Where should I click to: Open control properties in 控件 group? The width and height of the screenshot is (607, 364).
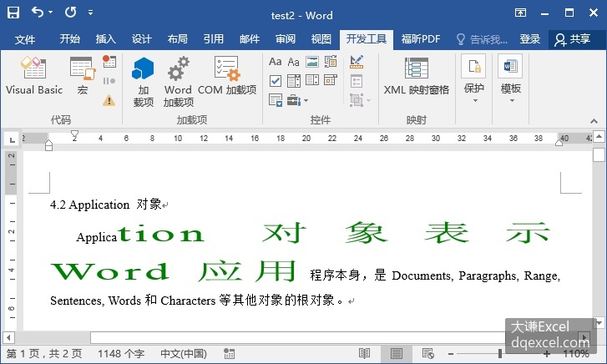[x=357, y=81]
